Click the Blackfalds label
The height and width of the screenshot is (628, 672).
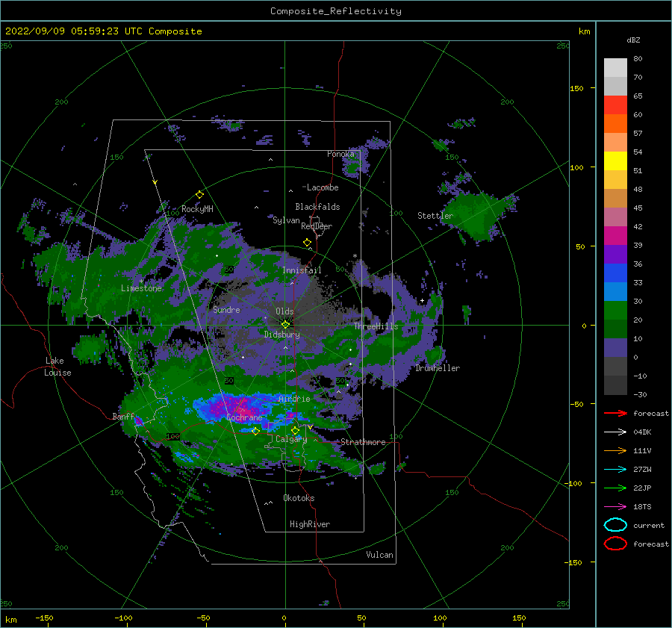(x=317, y=207)
